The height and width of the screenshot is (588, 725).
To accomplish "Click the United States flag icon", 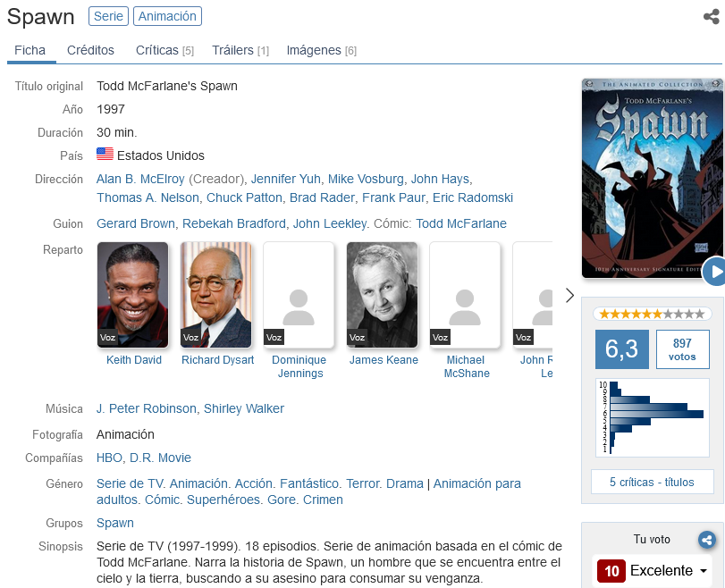I will click(105, 154).
